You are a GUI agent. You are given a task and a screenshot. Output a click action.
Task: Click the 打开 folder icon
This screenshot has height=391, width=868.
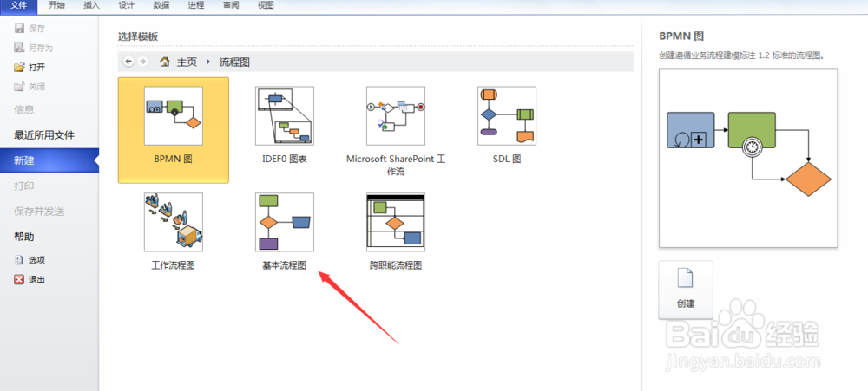pyautogui.click(x=19, y=68)
